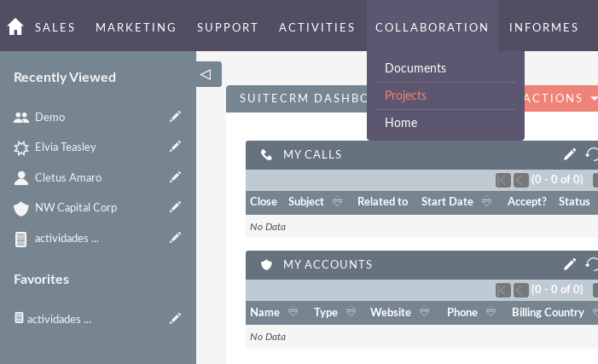
Task: Collapse the sidebar with the arrow toggle
Action: coord(206,74)
